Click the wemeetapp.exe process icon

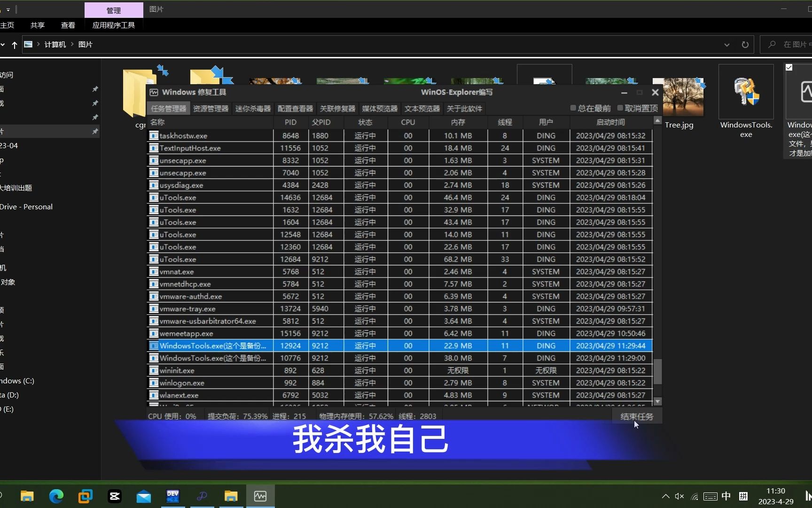click(154, 333)
